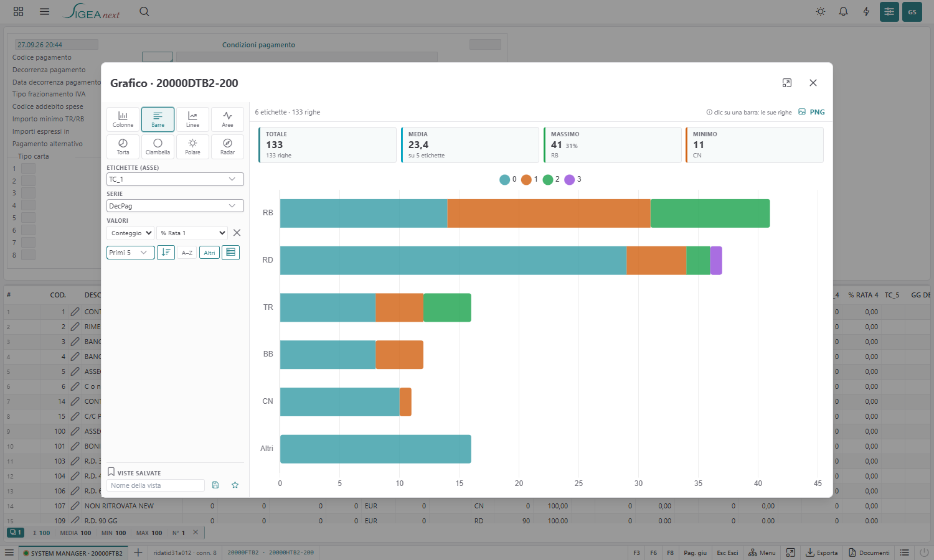Screen dimensions: 934x560
Task: Open the Serie DecPag dropdown
Action: coord(175,206)
